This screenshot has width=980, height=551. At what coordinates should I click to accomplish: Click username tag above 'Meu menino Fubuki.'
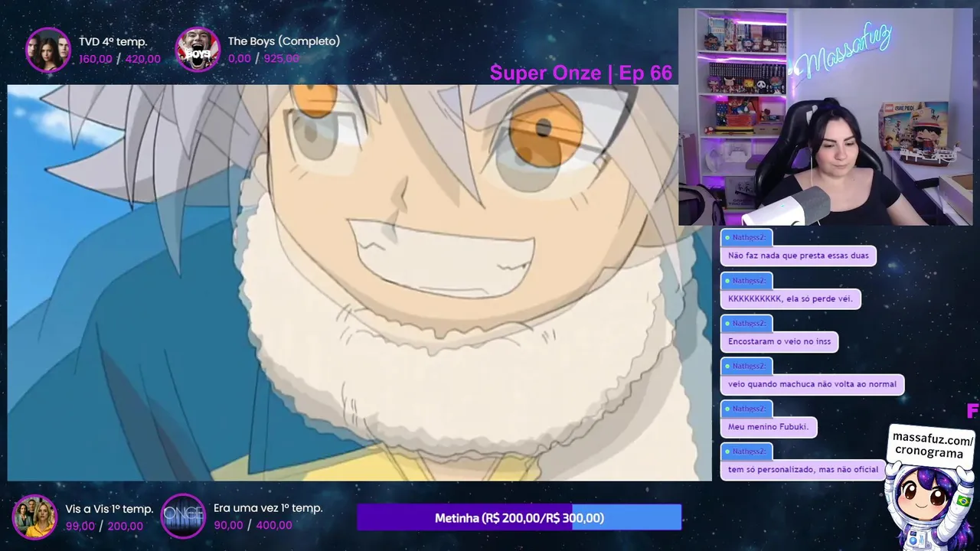(746, 409)
